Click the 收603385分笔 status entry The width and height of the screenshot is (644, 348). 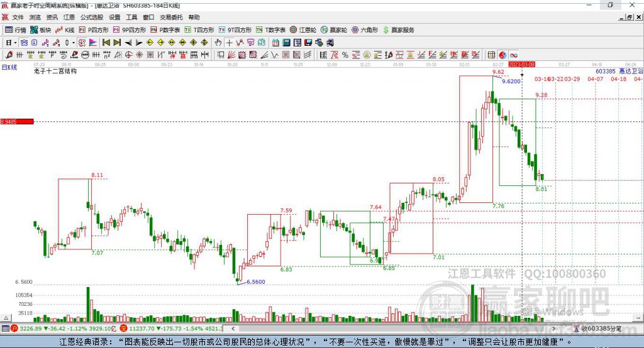point(601,329)
